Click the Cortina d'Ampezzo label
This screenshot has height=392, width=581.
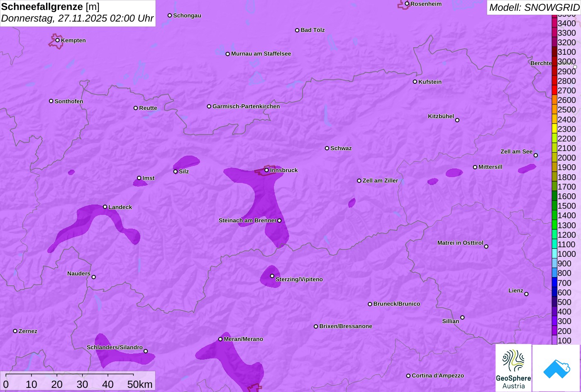[438, 376]
